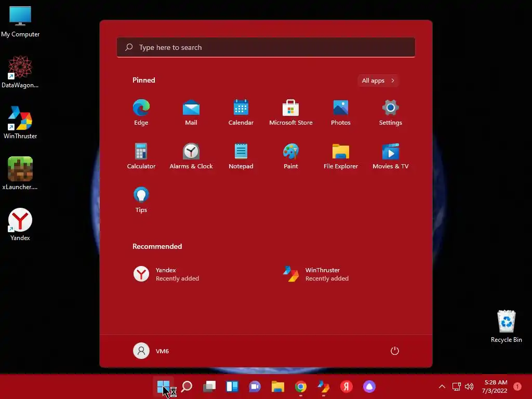Select My Computer desktop icon
Image resolution: width=532 pixels, height=399 pixels.
tap(20, 21)
